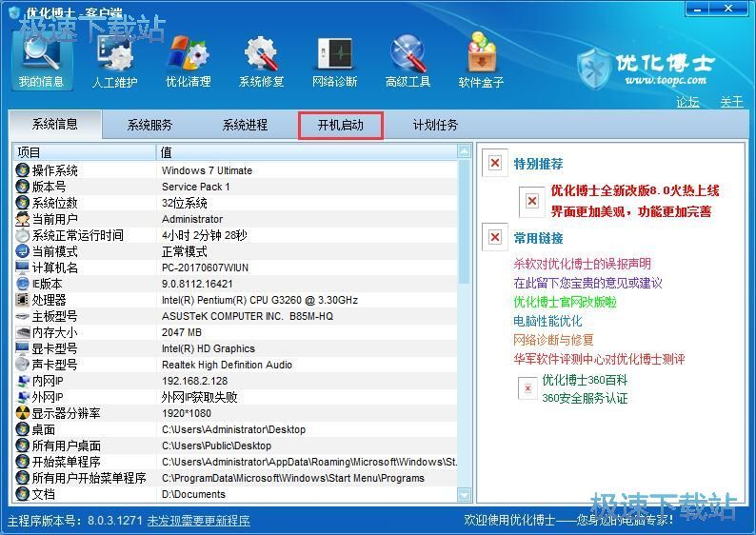
Task: Open 在此留下您宝贵的意见或建议 link
Action: click(x=587, y=283)
